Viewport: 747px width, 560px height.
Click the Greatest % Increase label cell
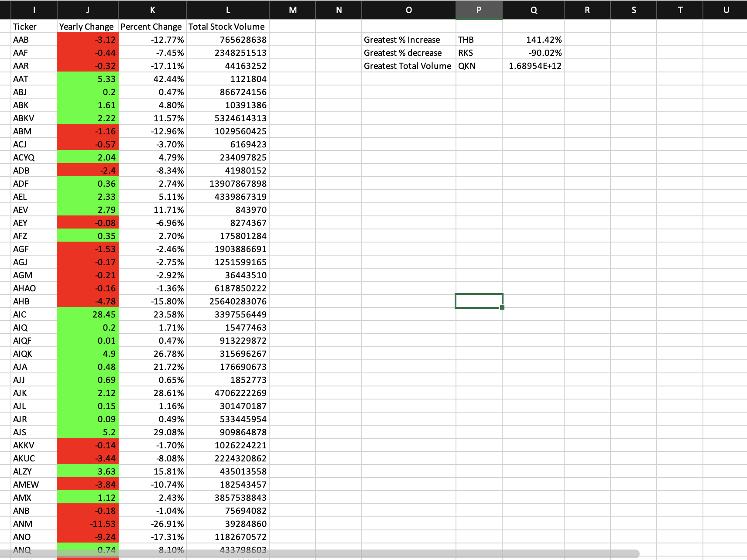click(401, 40)
